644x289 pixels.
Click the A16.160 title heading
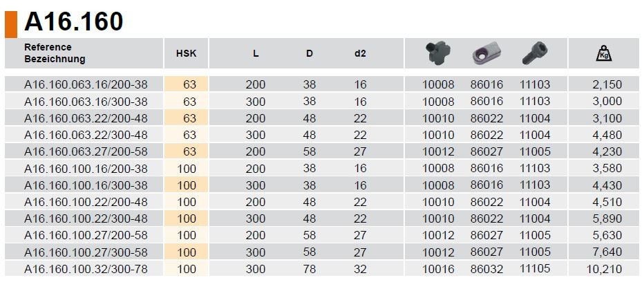pos(74,22)
